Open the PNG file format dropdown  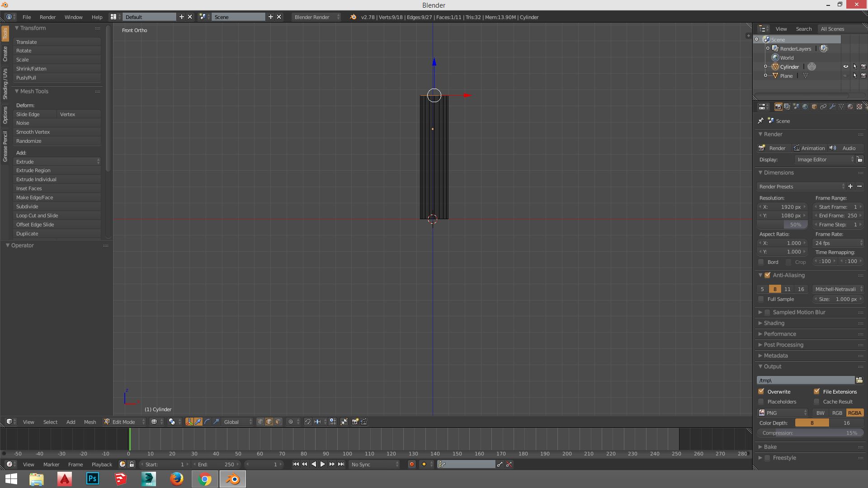[783, 413]
